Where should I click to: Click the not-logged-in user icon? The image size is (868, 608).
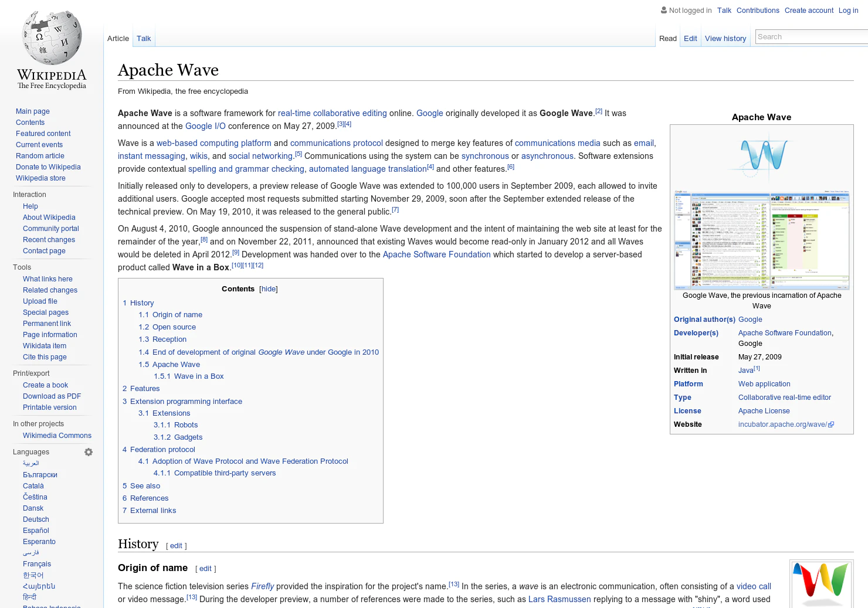664,10
